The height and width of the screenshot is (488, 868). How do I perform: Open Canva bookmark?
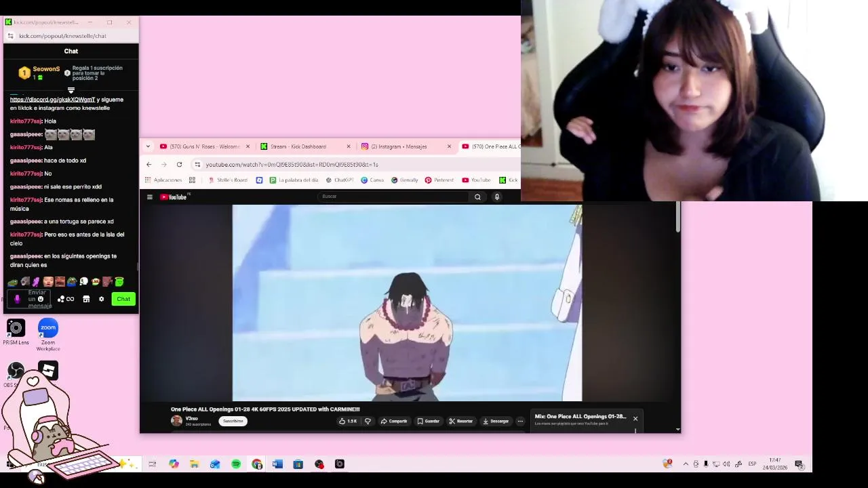point(372,180)
